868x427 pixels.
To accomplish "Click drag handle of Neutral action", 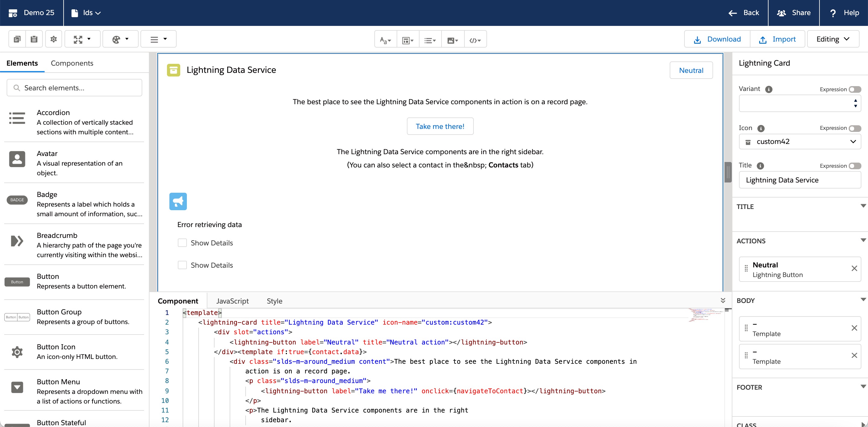I will (x=746, y=268).
